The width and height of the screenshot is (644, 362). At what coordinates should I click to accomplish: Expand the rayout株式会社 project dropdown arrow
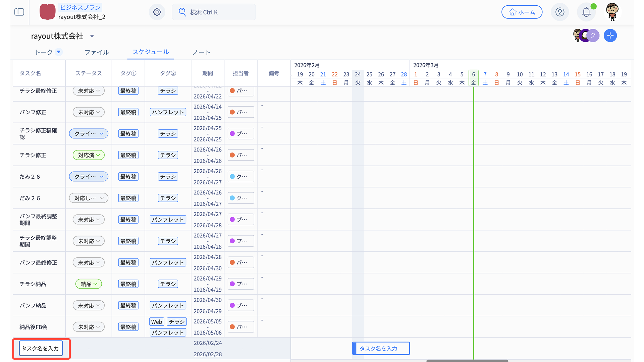click(x=92, y=36)
